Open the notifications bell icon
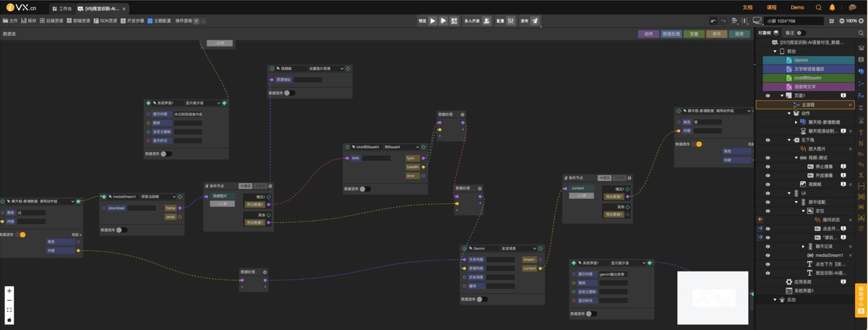Viewport: 868px width, 330px height. tap(832, 7)
